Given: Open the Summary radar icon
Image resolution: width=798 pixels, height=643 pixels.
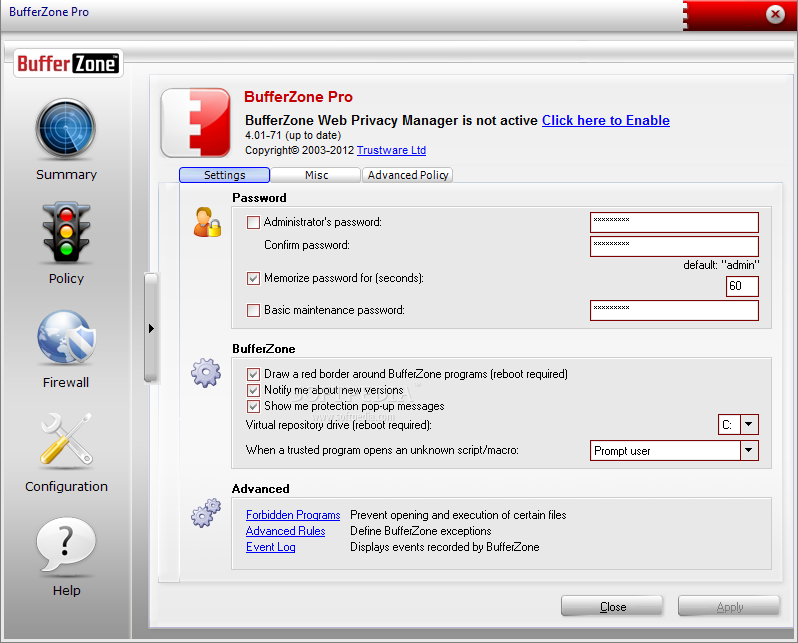Looking at the screenshot, I should point(66,129).
